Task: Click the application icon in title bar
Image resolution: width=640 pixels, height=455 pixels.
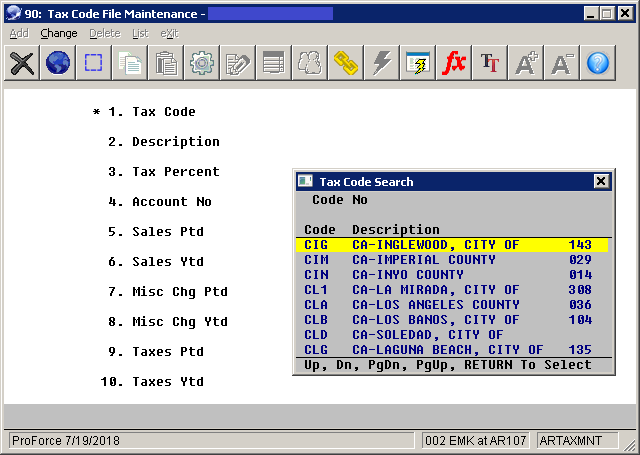Action: 14,13
